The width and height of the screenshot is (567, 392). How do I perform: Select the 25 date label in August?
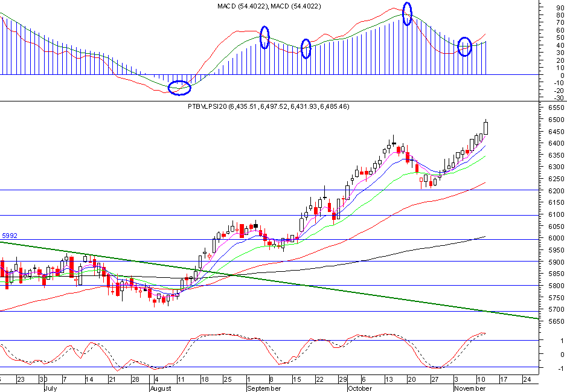(228, 380)
